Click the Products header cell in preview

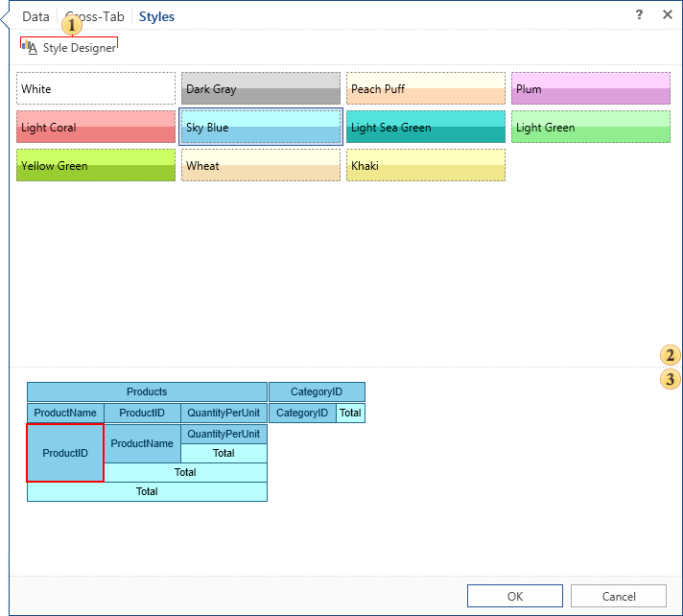(x=147, y=391)
